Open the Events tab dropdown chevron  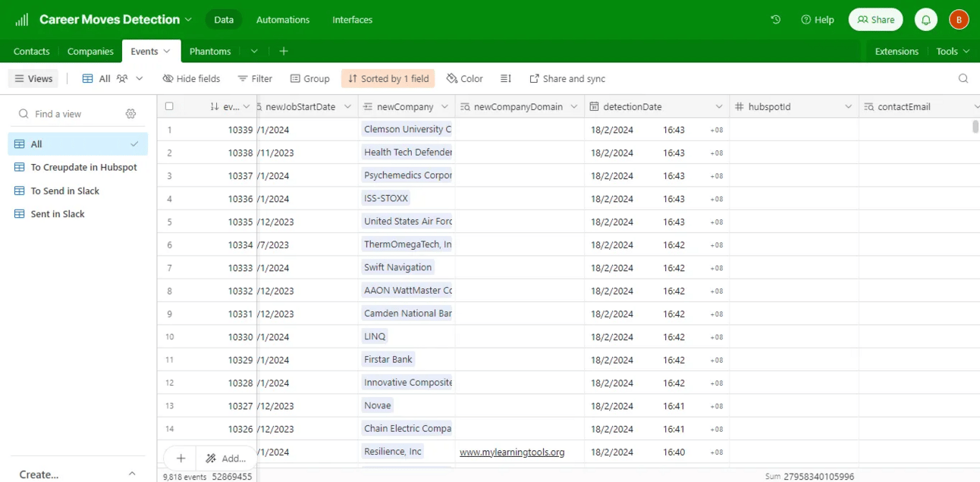pos(167,51)
